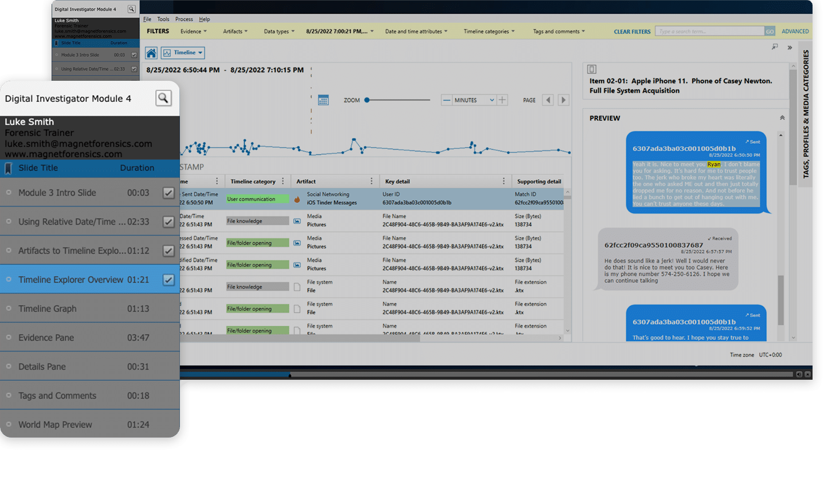Open Tags, Profiles & Media Categories side tab
Viewport: 824px width, 504px height.
[806, 113]
